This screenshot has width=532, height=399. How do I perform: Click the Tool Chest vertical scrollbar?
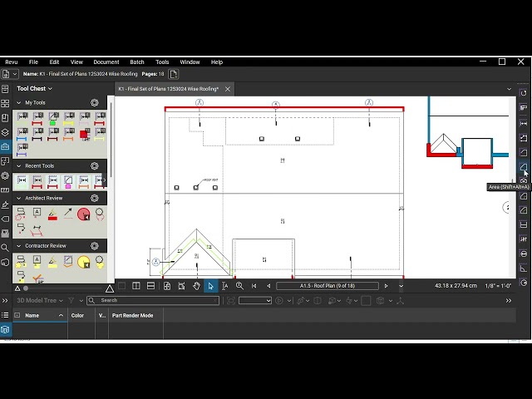click(x=111, y=140)
